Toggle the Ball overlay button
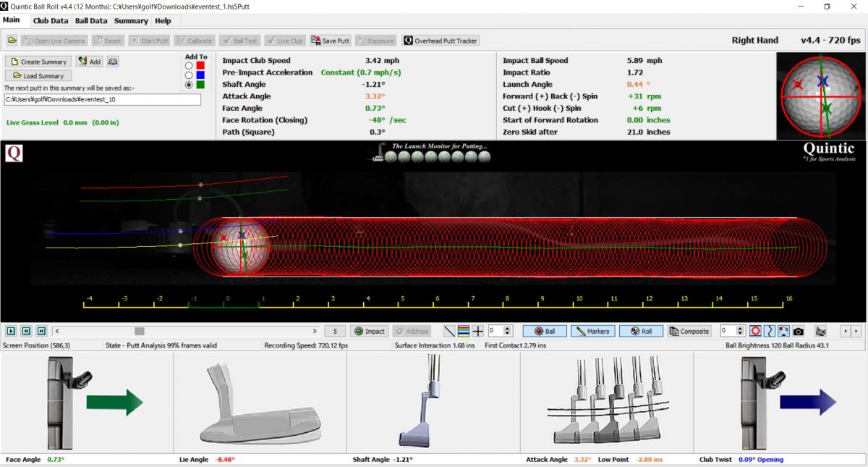This screenshot has height=467, width=868. pos(544,331)
